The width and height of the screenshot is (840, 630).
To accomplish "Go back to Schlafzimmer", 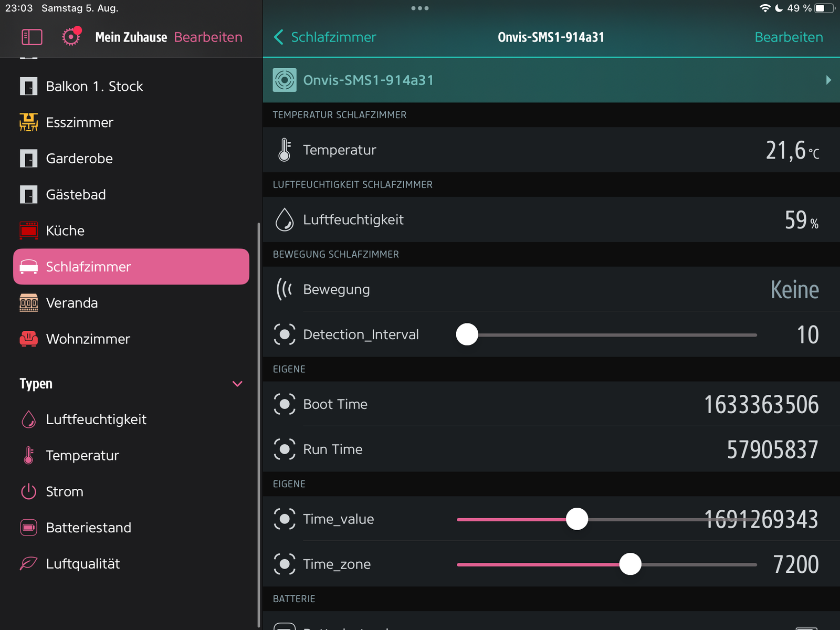I will 325,37.
